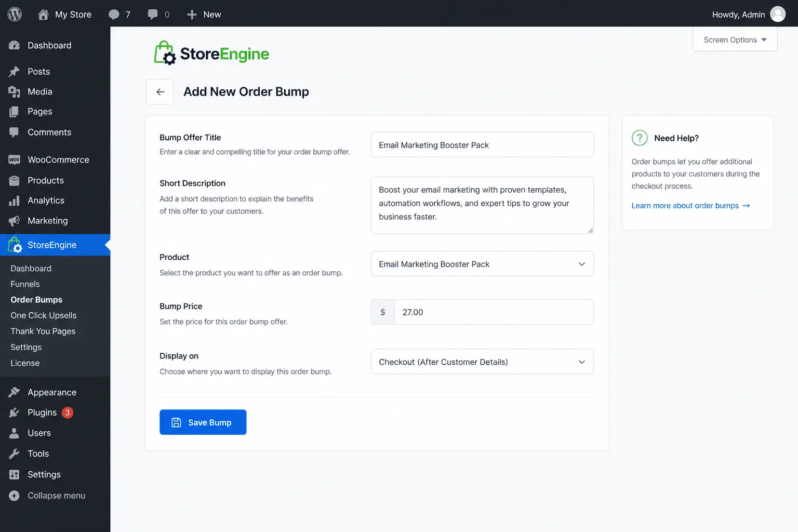Focus the Bump Offer Title field
Image resolution: width=798 pixels, height=532 pixels.
(482, 145)
